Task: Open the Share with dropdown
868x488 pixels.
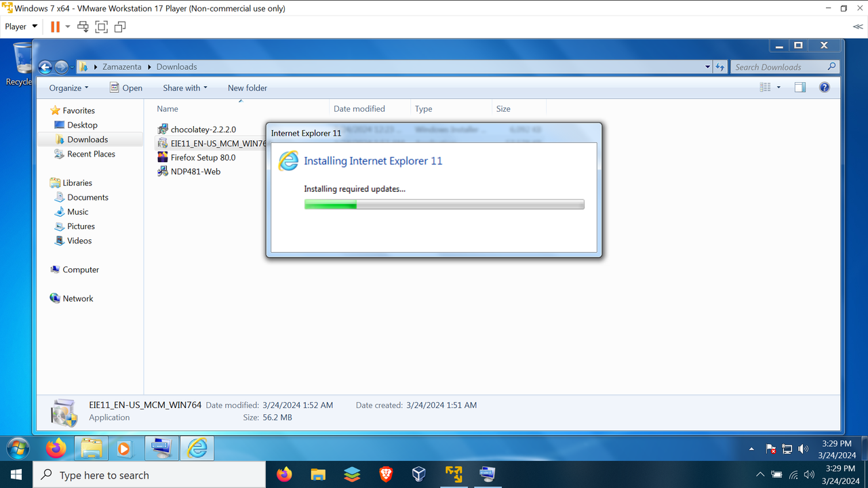Action: pyautogui.click(x=185, y=88)
